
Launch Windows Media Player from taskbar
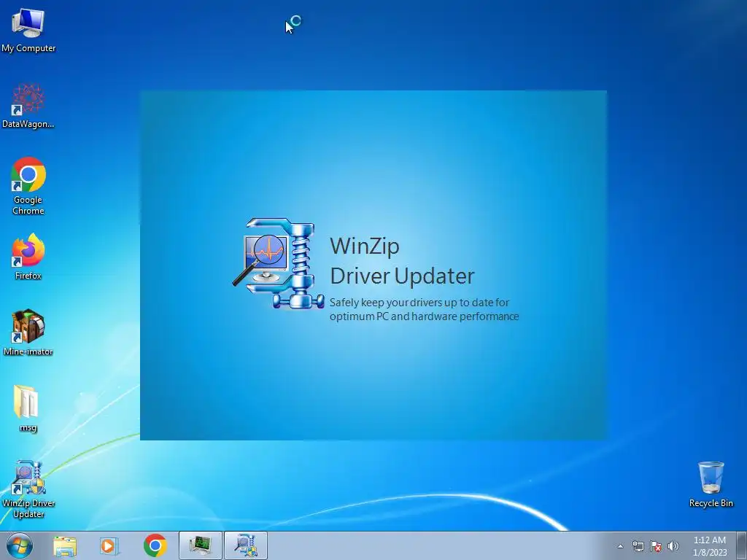[x=109, y=545]
